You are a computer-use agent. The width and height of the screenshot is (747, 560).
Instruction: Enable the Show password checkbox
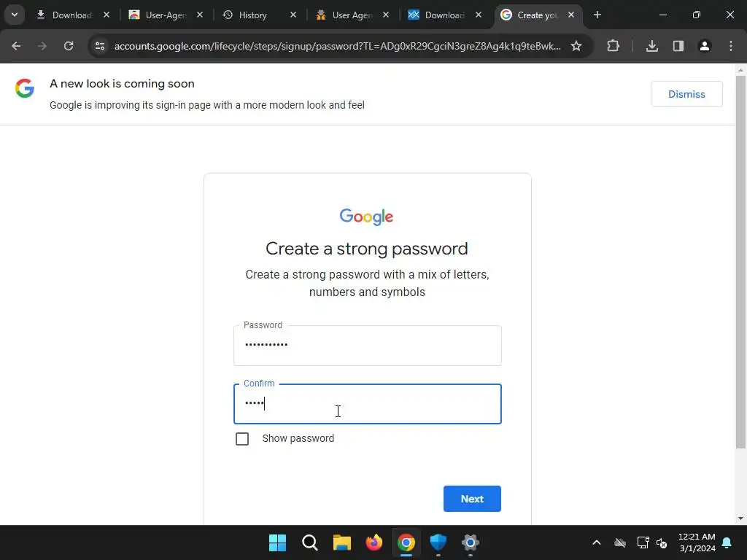[x=242, y=438]
